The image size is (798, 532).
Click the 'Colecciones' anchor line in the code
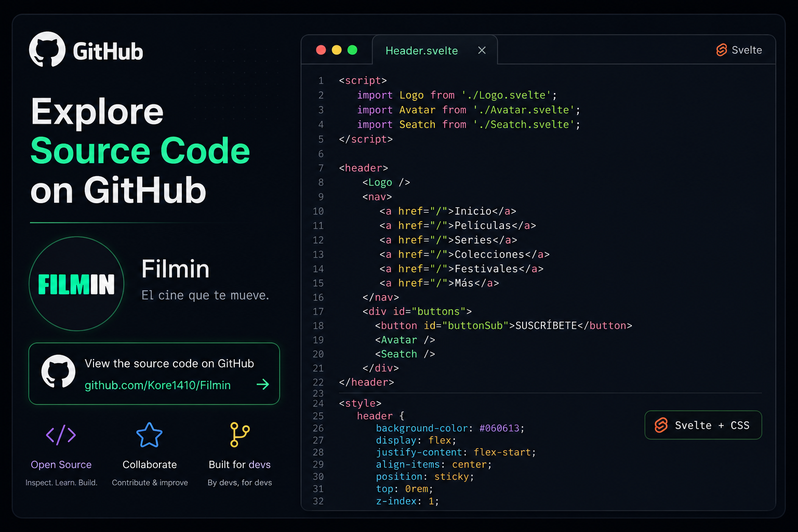pyautogui.click(x=464, y=254)
